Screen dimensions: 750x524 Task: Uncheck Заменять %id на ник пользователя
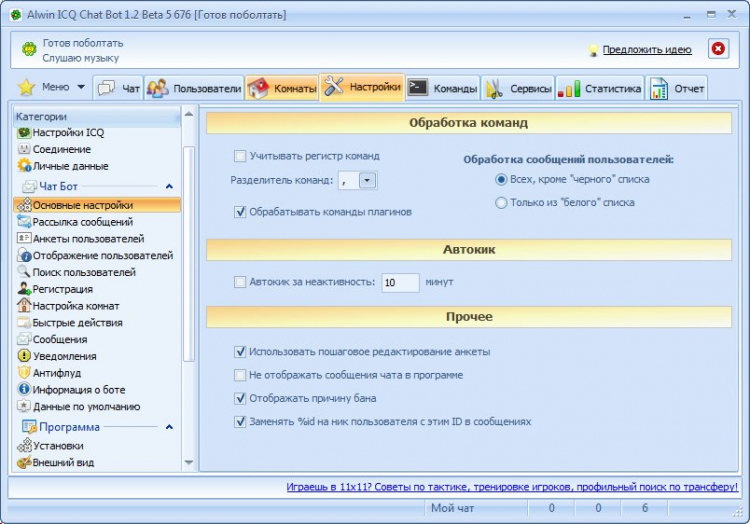(240, 422)
